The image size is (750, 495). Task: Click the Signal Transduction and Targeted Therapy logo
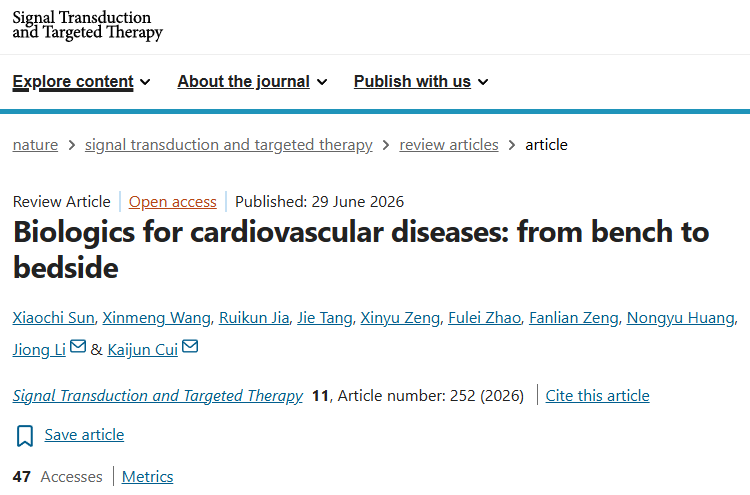point(88,25)
